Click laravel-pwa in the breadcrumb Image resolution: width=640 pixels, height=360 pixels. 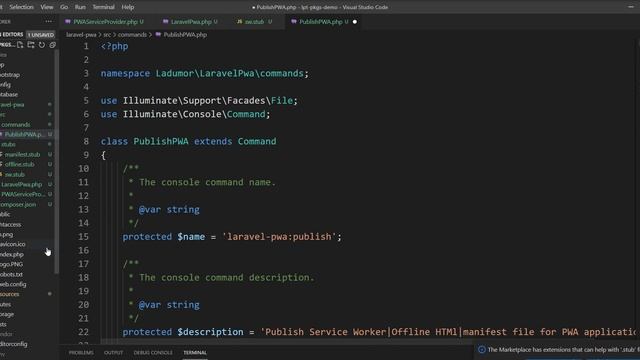[81, 35]
